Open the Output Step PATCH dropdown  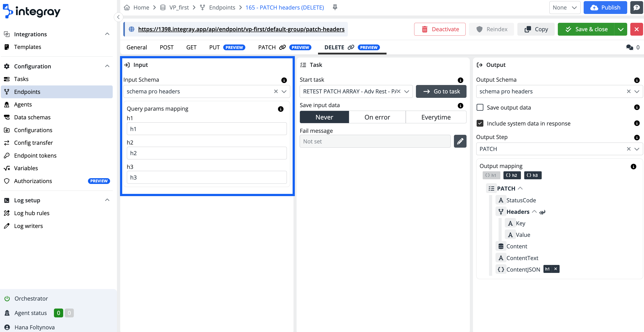[637, 149]
